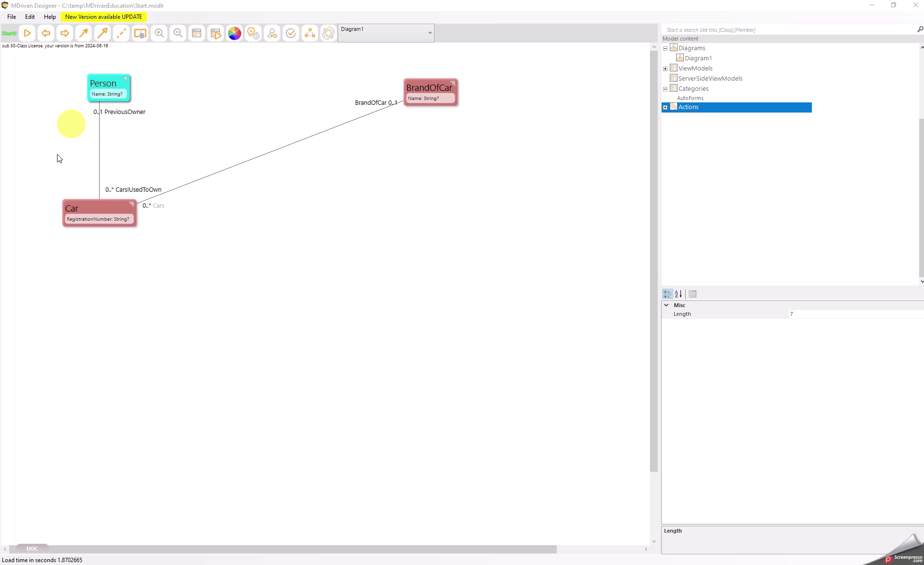Click the double gears settings icon
The image size is (924, 565).
click(x=253, y=33)
